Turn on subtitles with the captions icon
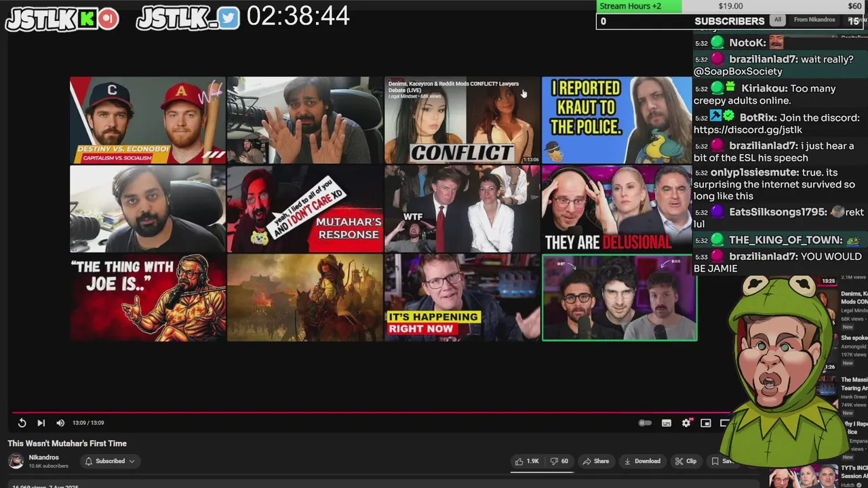868x488 pixels. (667, 423)
